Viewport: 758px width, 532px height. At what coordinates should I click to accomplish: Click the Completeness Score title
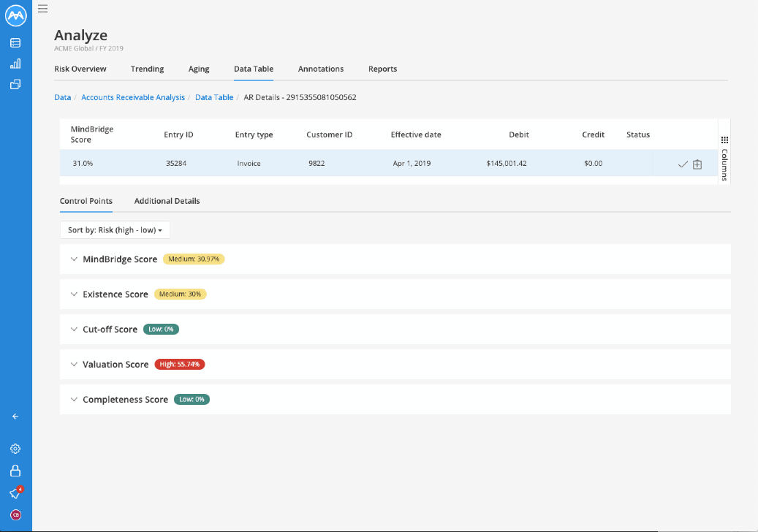(x=125, y=400)
